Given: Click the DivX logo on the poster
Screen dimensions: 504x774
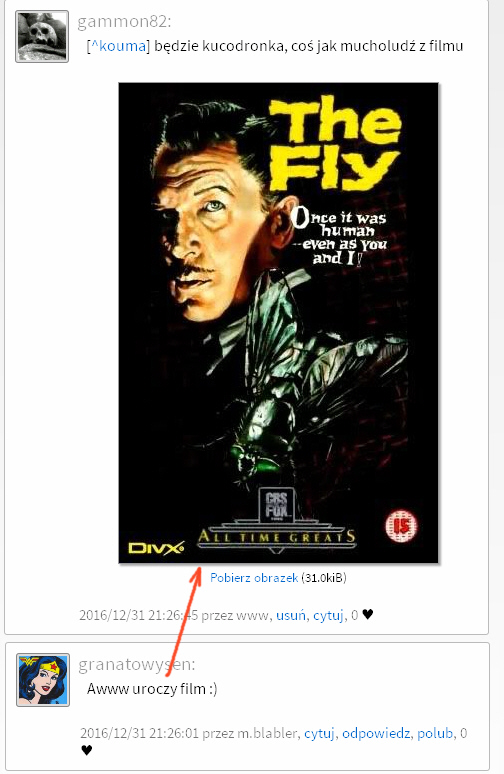Looking at the screenshot, I should pyautogui.click(x=156, y=547).
